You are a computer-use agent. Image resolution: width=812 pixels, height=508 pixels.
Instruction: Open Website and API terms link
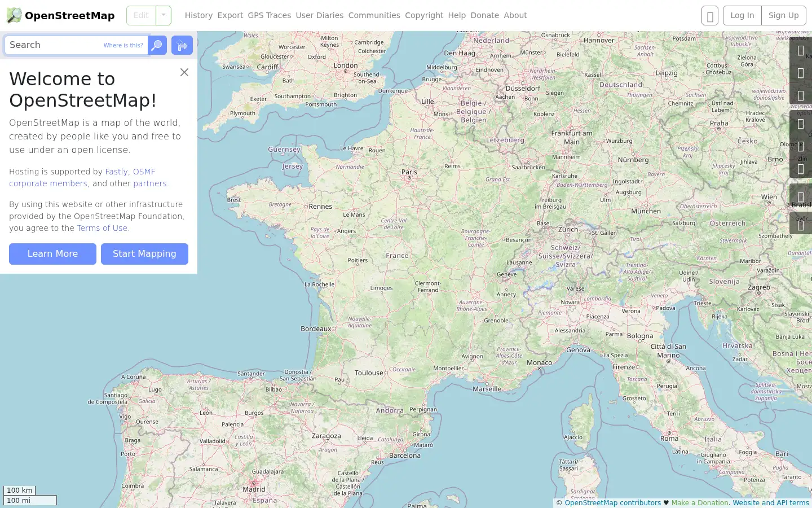(771, 502)
